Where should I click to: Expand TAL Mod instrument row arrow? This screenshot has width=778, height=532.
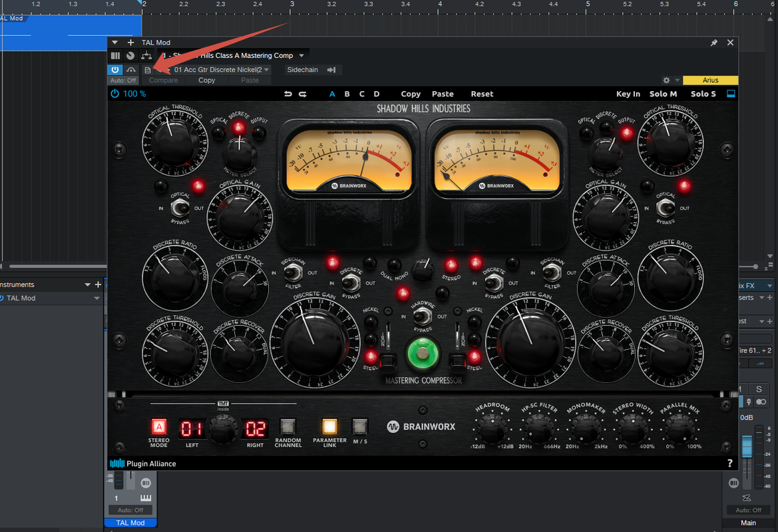point(97,298)
